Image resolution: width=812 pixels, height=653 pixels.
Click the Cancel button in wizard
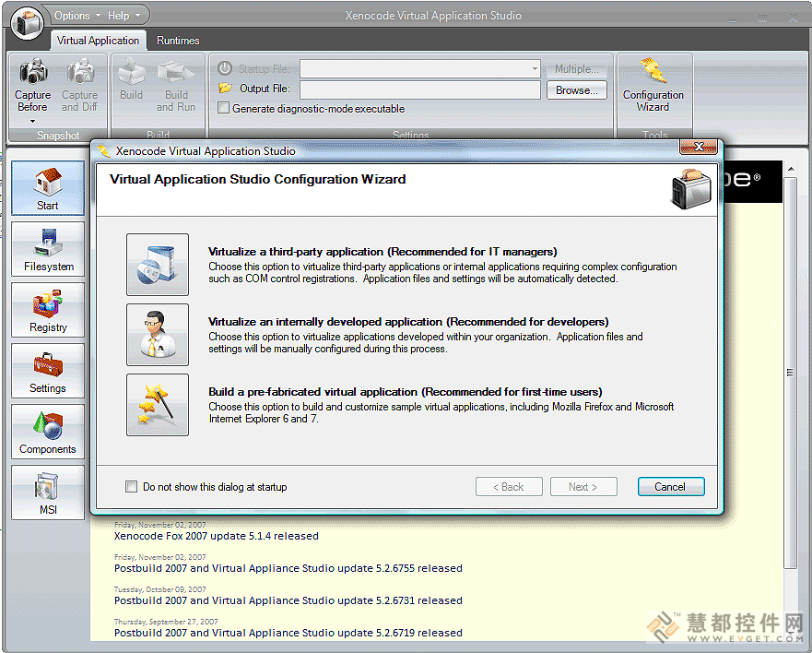(671, 487)
